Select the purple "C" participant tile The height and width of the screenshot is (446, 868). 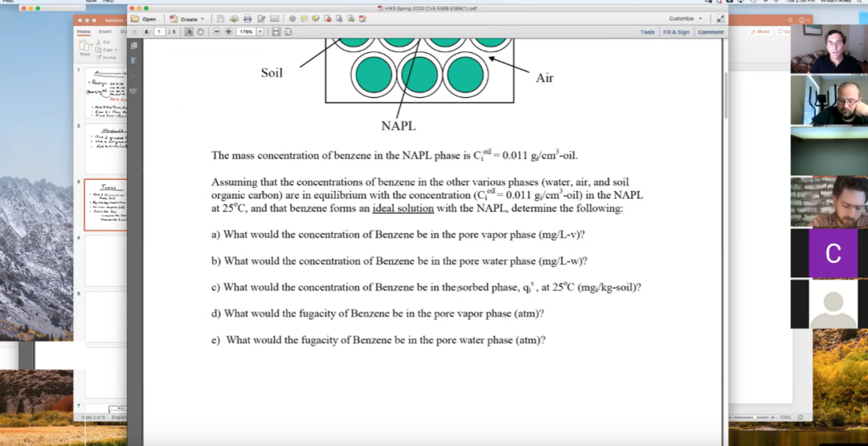coord(833,253)
